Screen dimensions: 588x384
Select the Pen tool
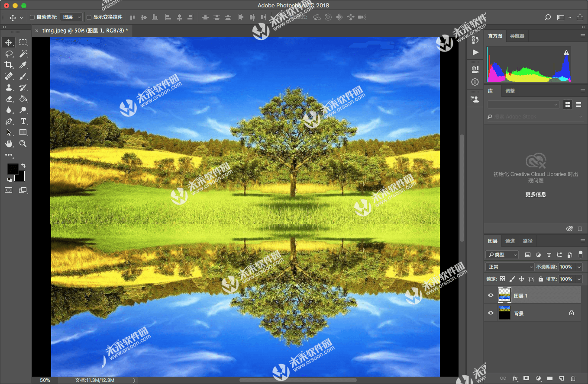(x=9, y=121)
